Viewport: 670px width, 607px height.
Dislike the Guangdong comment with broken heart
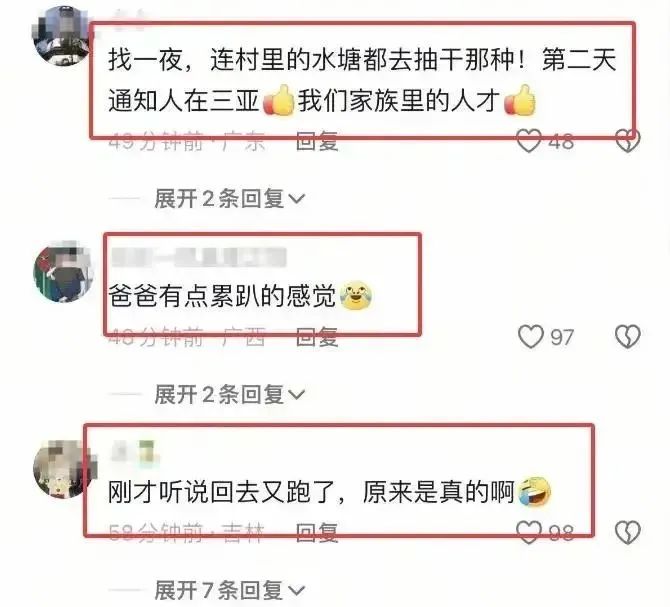point(628,141)
